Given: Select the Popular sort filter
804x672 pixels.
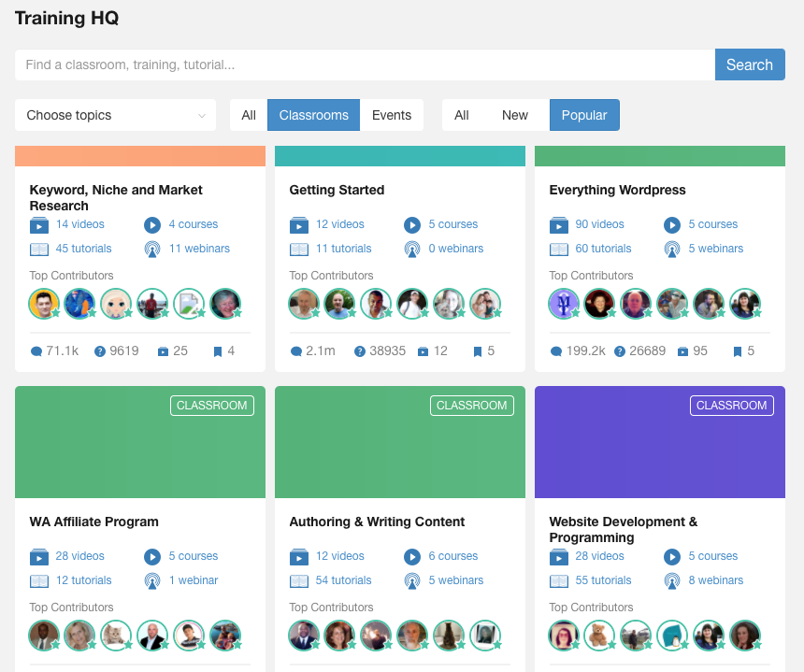Looking at the screenshot, I should click(584, 115).
